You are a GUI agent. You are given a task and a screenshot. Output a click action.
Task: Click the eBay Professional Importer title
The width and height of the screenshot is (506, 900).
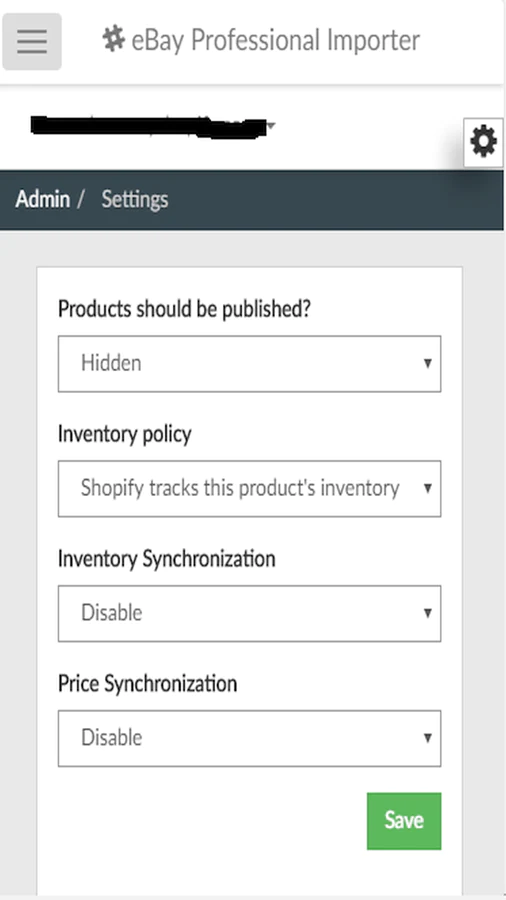pyautogui.click(x=275, y=40)
